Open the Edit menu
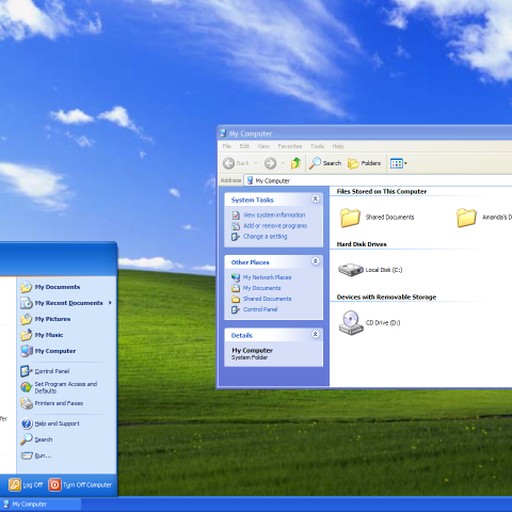 244,146
